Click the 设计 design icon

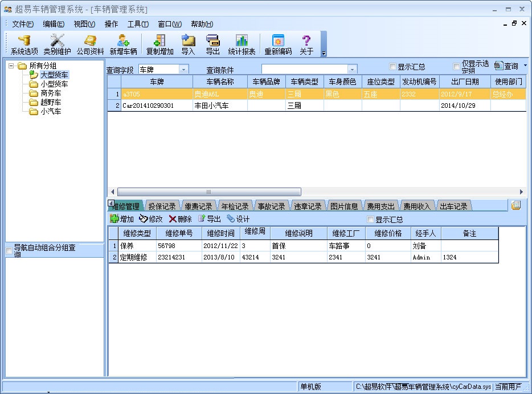click(238, 219)
